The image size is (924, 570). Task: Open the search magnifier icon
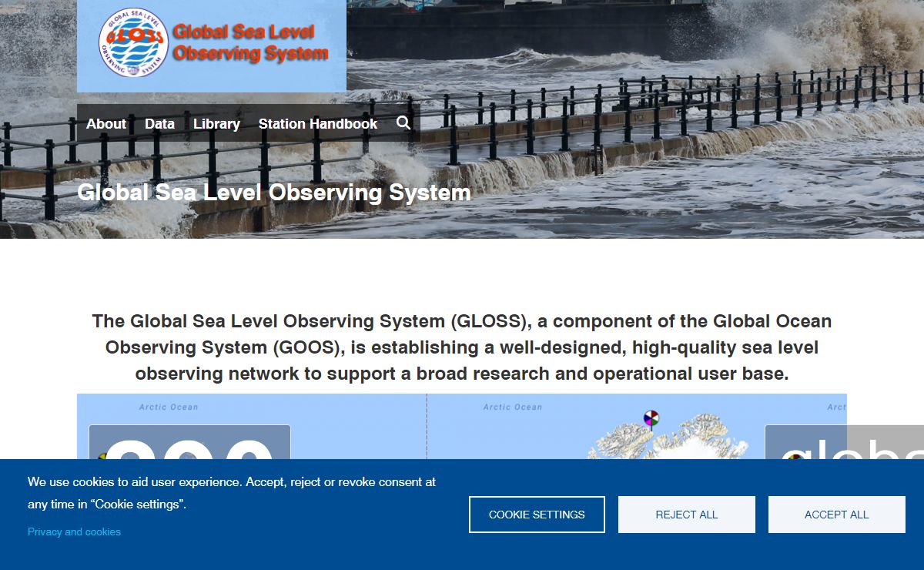pyautogui.click(x=403, y=123)
